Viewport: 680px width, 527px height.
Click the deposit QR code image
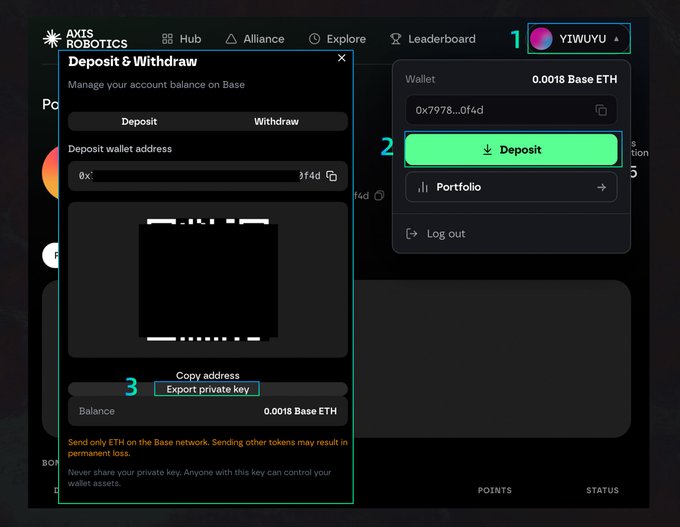[x=208, y=280]
